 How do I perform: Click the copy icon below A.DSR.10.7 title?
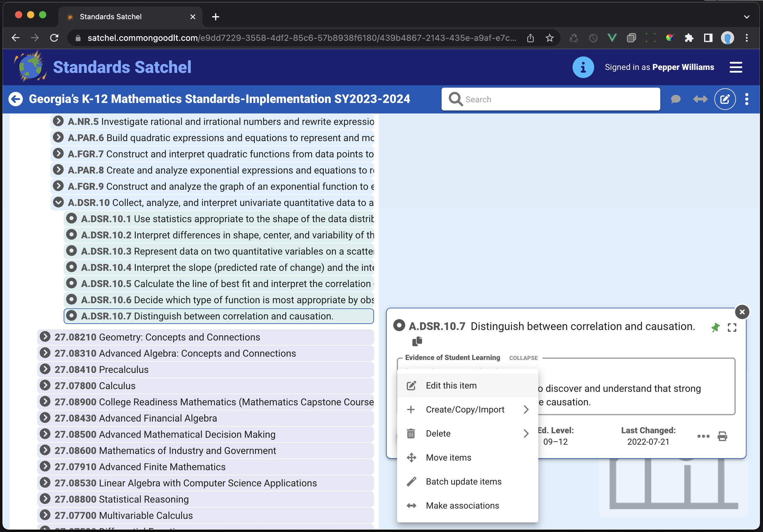pos(417,341)
